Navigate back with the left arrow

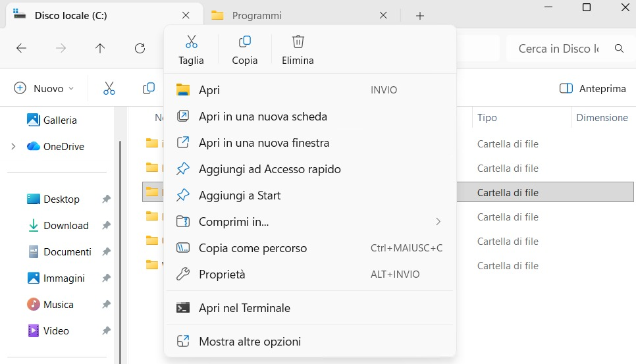pos(22,48)
